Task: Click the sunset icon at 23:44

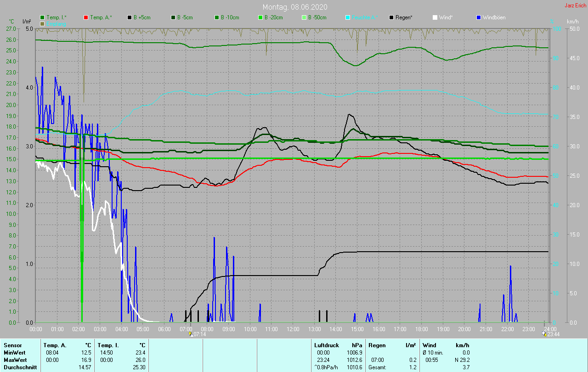Action: 544,334
